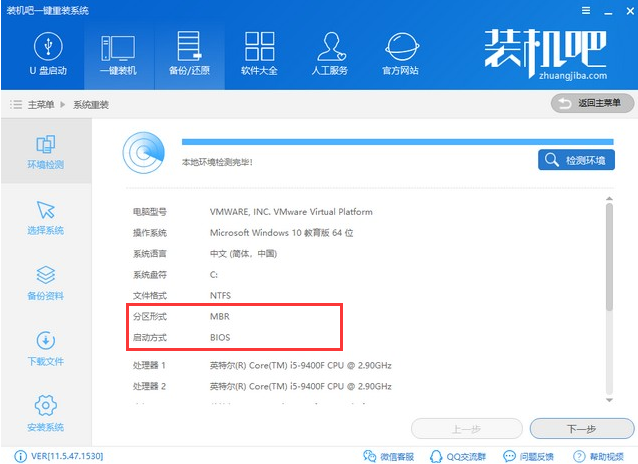
Task: Go to the 选择系统 sidebar step
Action: (45, 216)
